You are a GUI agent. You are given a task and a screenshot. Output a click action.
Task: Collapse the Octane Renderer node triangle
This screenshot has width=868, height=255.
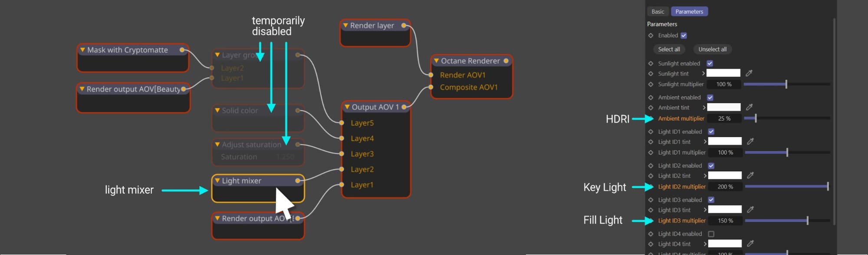[436, 61]
